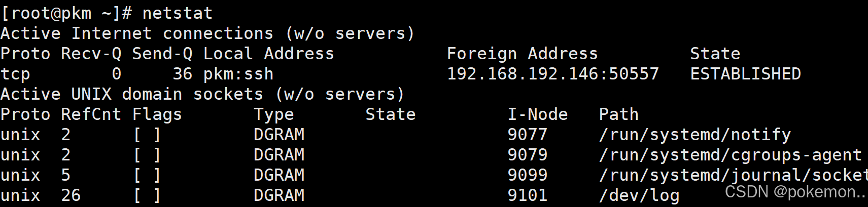Screen dimensions: 868x207
Task: Click the [root@pkm ~]# prompt
Action: click(x=66, y=13)
